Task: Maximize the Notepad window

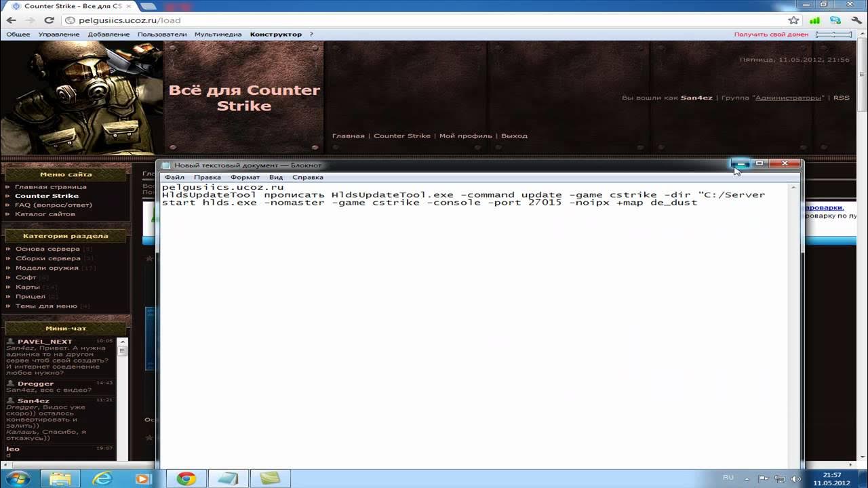Action: [x=760, y=163]
